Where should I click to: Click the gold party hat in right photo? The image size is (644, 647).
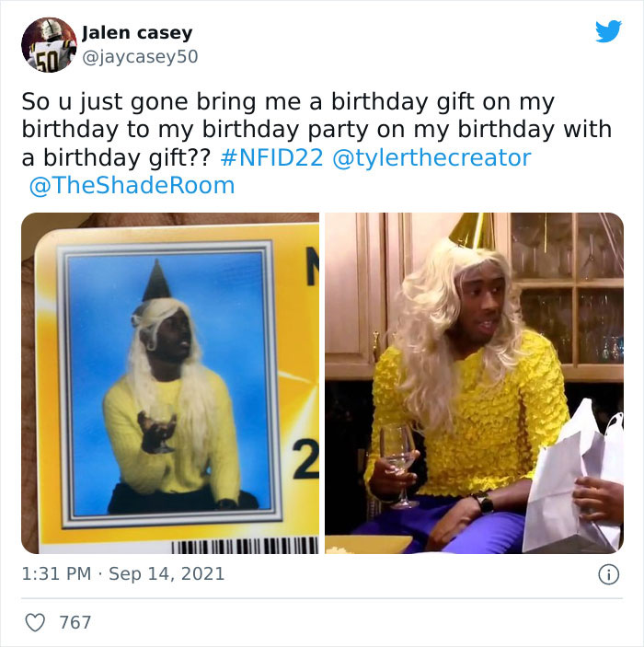[473, 231]
